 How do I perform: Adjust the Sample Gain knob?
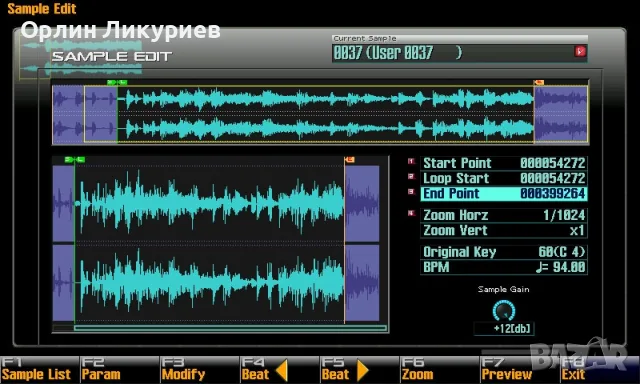504,311
